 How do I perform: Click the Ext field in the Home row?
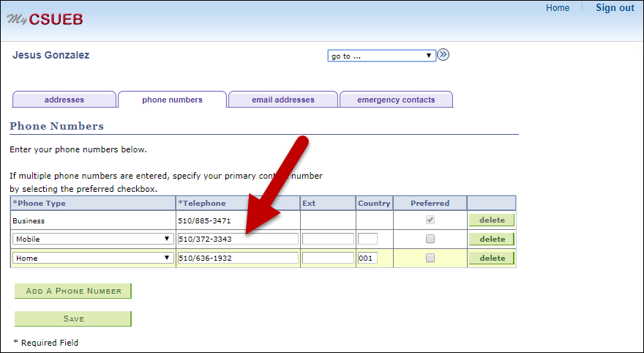tap(328, 258)
